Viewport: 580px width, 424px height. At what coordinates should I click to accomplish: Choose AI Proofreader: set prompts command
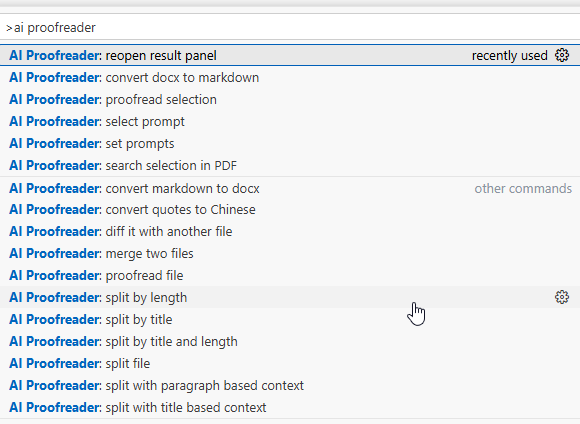pos(290,144)
